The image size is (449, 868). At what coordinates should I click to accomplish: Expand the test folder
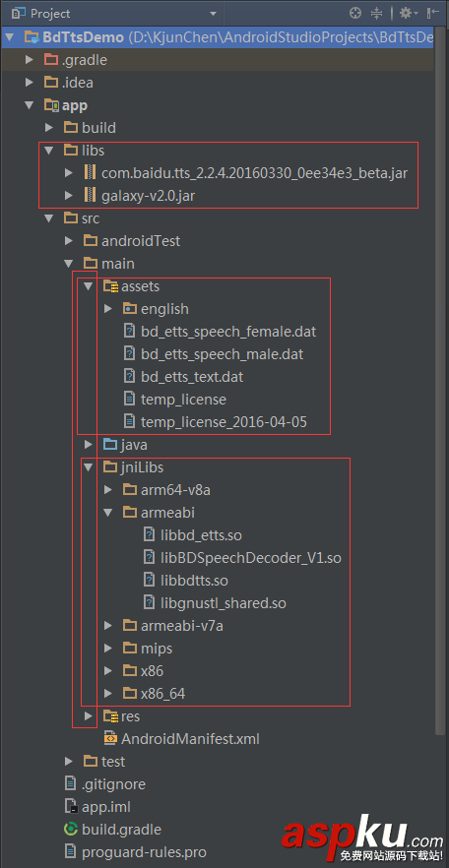69,762
